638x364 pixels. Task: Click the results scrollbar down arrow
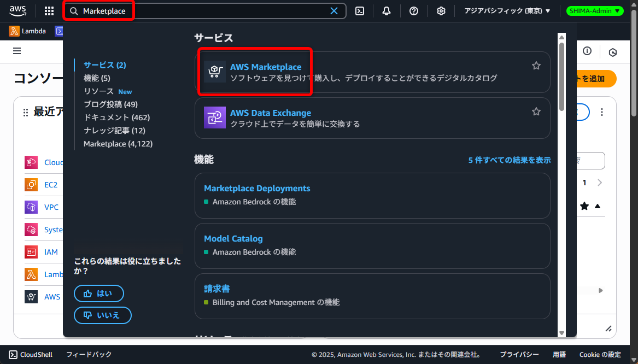561,333
